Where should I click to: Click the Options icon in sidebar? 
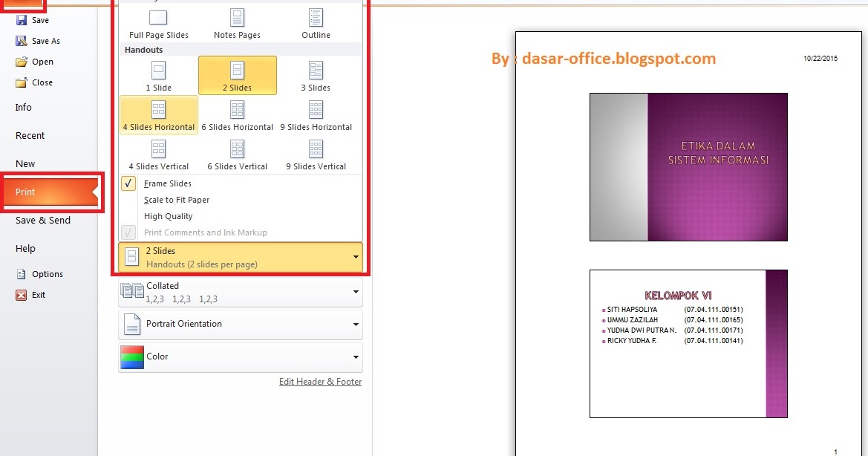click(x=21, y=274)
